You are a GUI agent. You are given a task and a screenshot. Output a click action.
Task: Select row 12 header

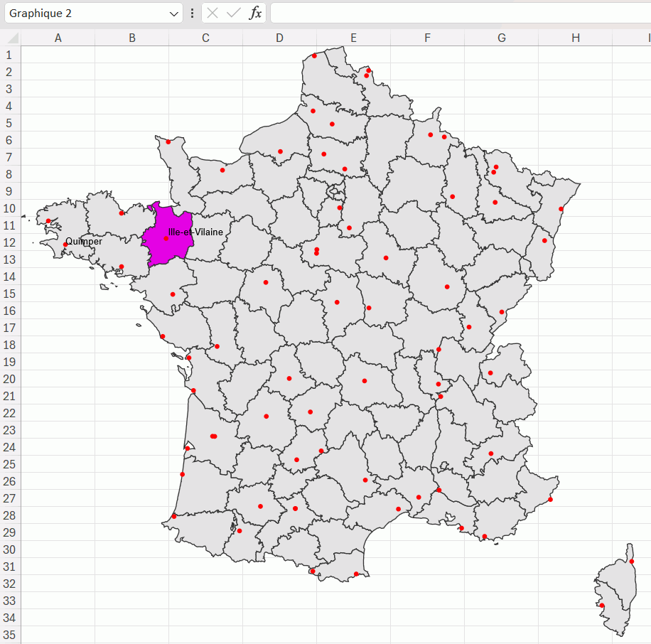[x=10, y=242]
